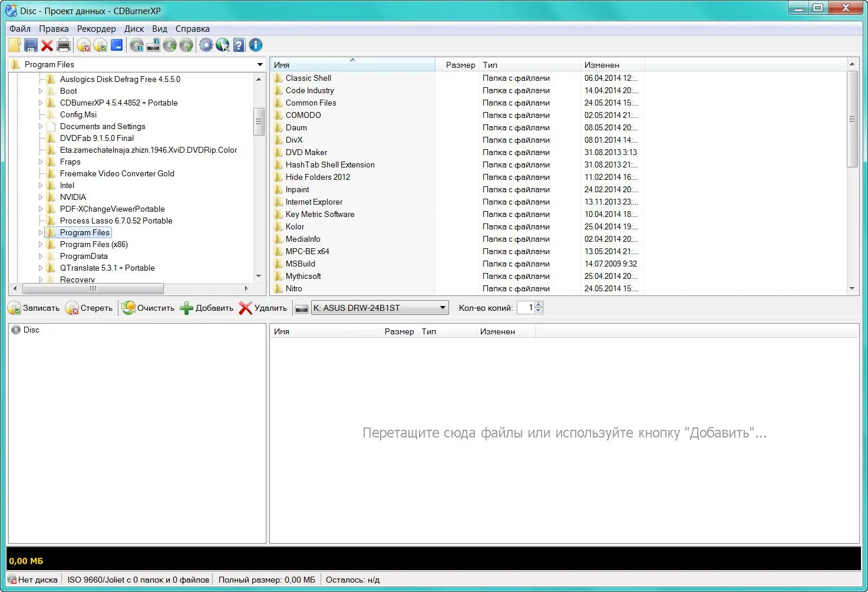Open the Рекордер menu

pyautogui.click(x=96, y=28)
